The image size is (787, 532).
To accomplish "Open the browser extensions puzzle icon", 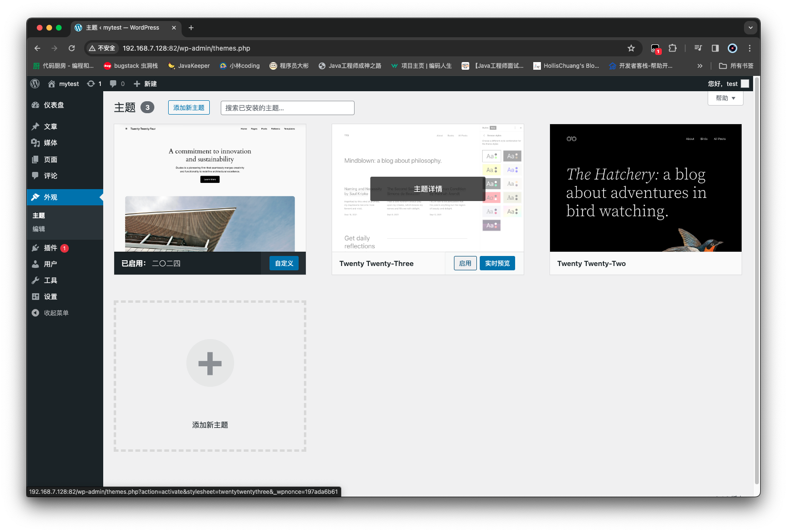I will pyautogui.click(x=673, y=48).
